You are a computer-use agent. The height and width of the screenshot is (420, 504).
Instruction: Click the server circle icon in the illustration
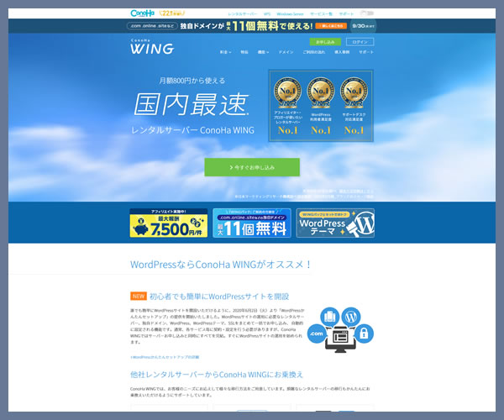(x=330, y=317)
